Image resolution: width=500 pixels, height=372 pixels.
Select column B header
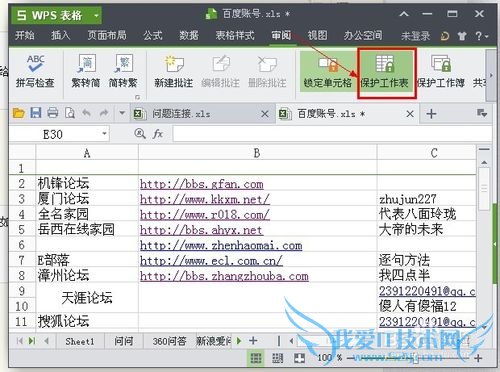[x=257, y=153]
